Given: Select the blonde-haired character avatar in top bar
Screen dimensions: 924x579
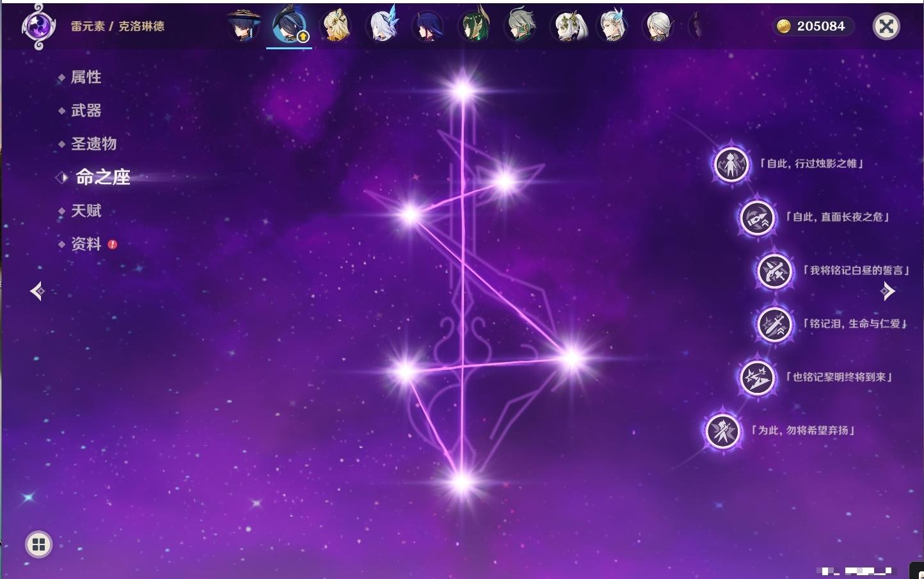Looking at the screenshot, I should (335, 26).
